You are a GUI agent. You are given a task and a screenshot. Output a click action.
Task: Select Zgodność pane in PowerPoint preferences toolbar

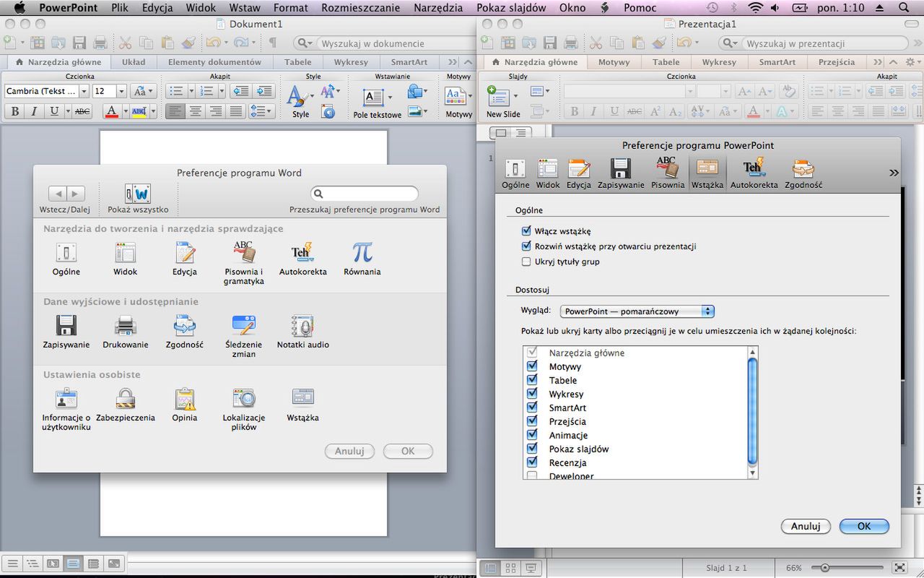click(x=803, y=173)
